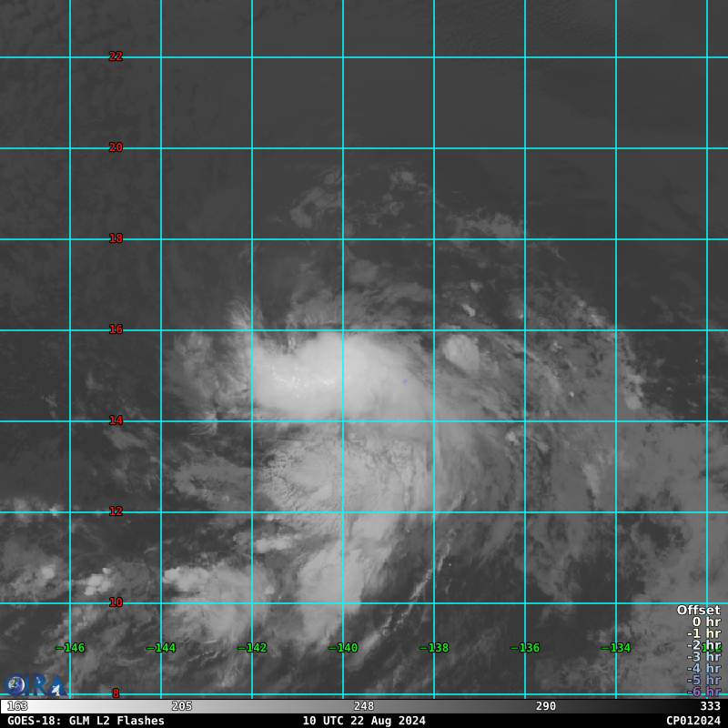The width and height of the screenshot is (728, 728).
Task: Click the latitude 22 label
Action: tap(116, 56)
